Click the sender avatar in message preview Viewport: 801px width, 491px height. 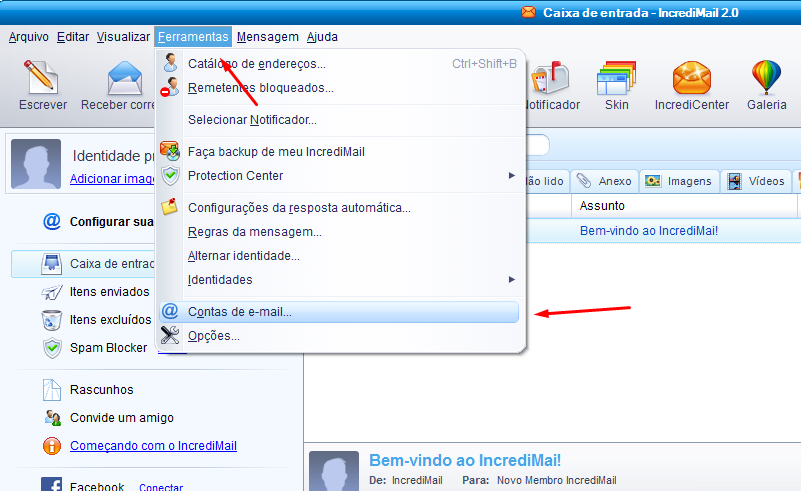tap(334, 471)
